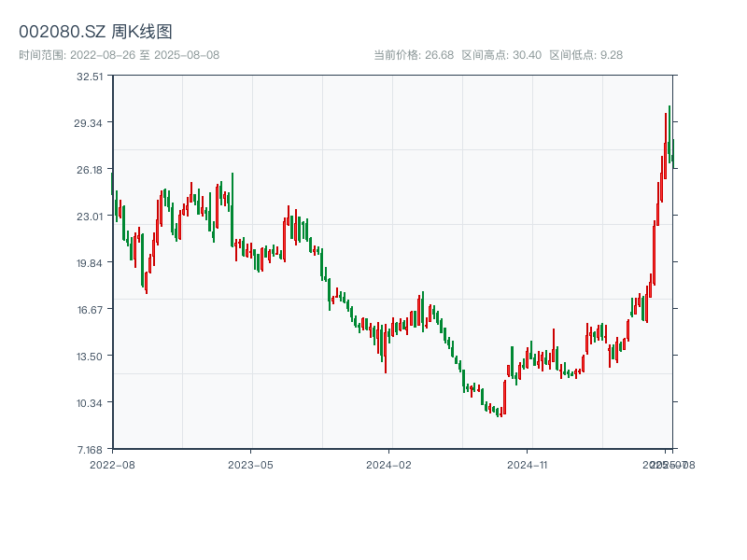Click the 区间低点 9.28 label
This screenshot has height=560, width=747.
click(585, 55)
